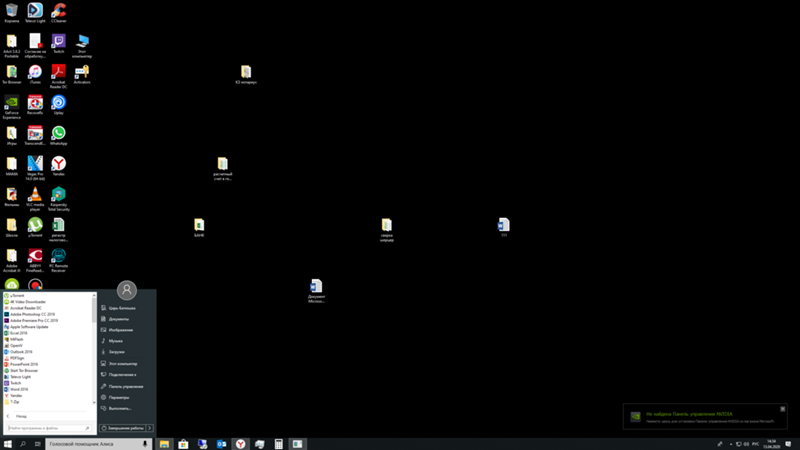This screenshot has height=450, width=800.
Task: Open the Recycle Bin desktop icon
Action: [12, 13]
